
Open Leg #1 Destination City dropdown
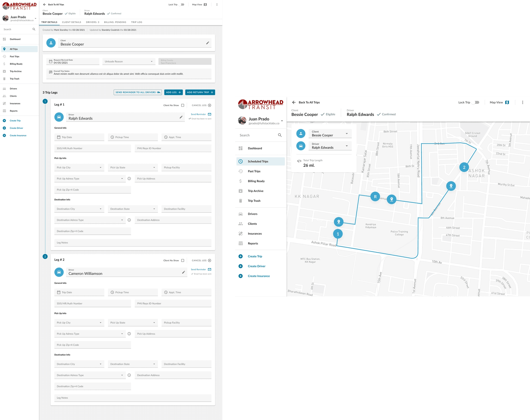click(79, 209)
